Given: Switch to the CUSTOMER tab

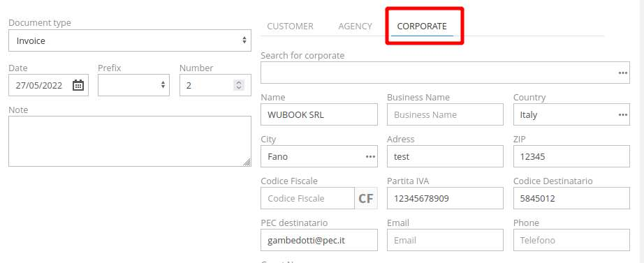Looking at the screenshot, I should tap(290, 27).
